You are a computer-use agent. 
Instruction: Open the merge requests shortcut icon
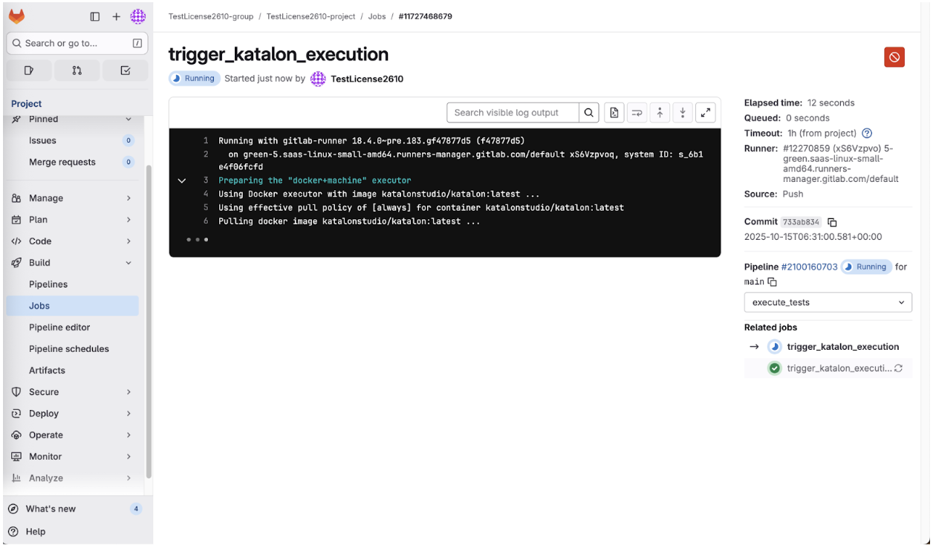click(x=77, y=70)
